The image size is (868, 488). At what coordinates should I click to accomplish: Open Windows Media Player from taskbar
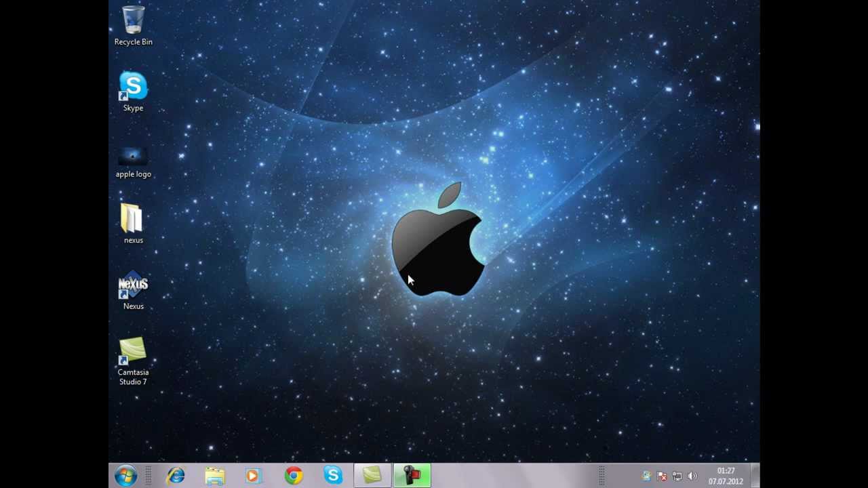pyautogui.click(x=254, y=476)
